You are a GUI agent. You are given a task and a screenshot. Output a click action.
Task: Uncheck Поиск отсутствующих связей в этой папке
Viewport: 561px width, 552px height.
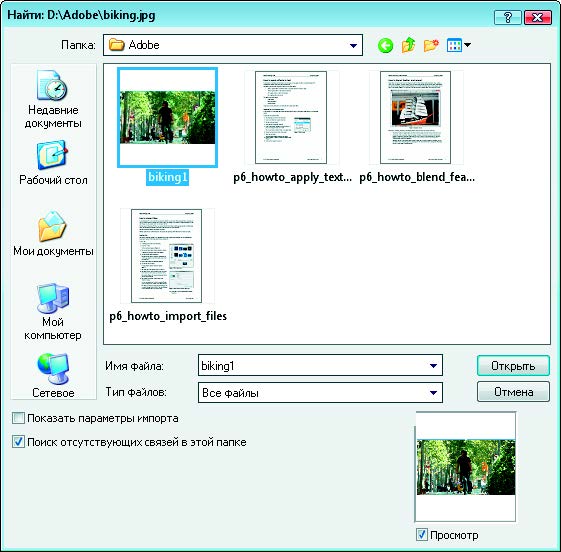click(18, 442)
